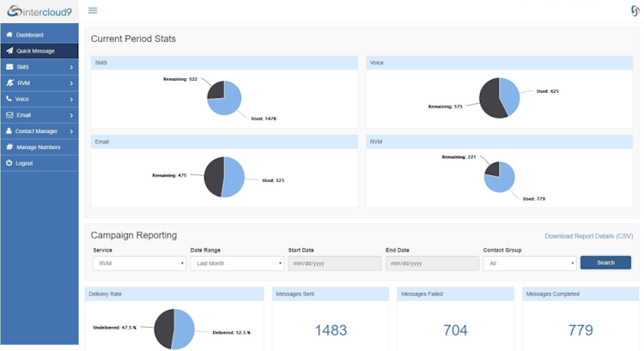This screenshot has height=351, width=644.
Task: Expand the SMS submenu chevron
Action: click(71, 67)
